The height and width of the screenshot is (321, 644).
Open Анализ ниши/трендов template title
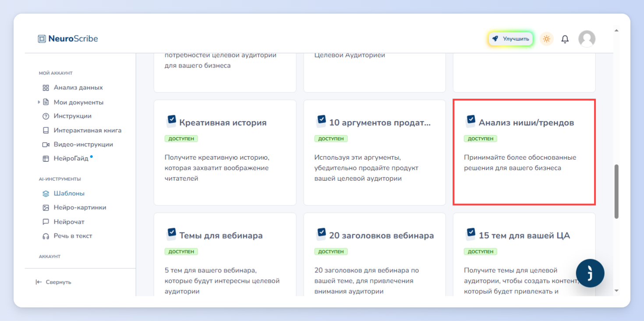coord(526,123)
